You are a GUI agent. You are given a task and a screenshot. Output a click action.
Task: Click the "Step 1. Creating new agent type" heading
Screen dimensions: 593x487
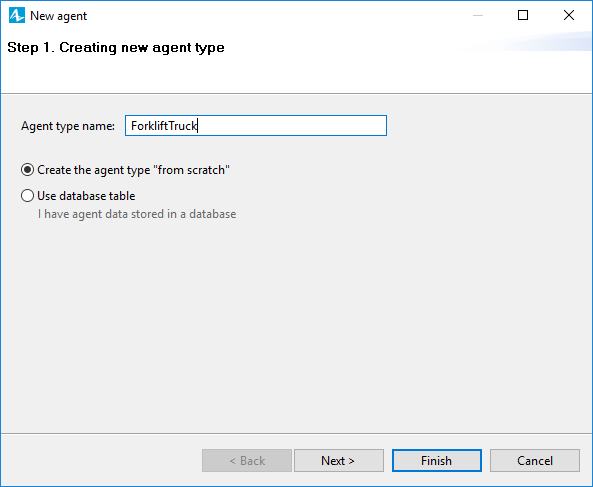pos(116,48)
